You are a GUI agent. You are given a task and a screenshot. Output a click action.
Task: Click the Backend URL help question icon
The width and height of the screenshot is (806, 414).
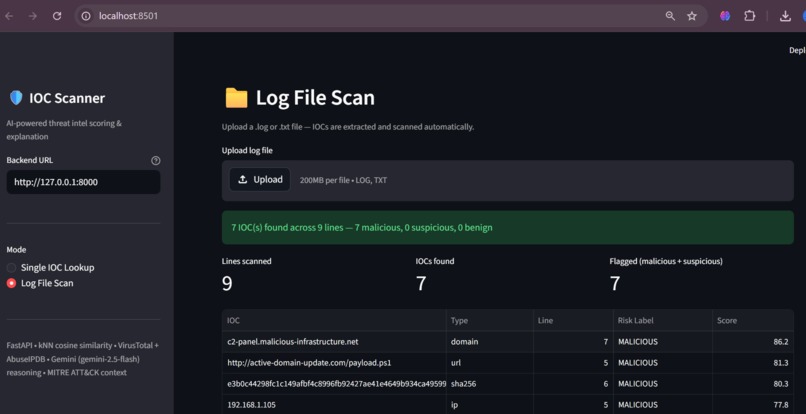[x=156, y=160]
